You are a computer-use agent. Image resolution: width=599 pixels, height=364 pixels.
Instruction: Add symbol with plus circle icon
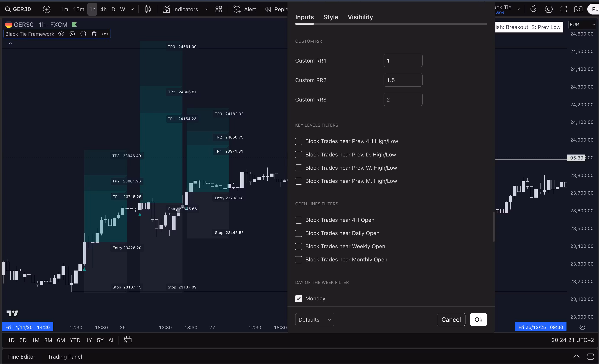[x=47, y=9]
